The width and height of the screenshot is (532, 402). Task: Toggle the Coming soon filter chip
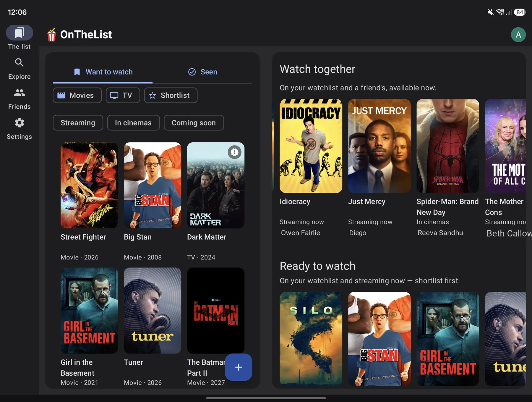pos(194,123)
